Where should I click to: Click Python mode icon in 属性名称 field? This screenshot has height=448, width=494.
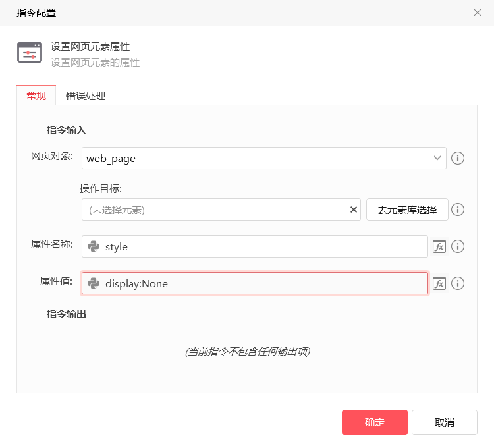click(94, 246)
